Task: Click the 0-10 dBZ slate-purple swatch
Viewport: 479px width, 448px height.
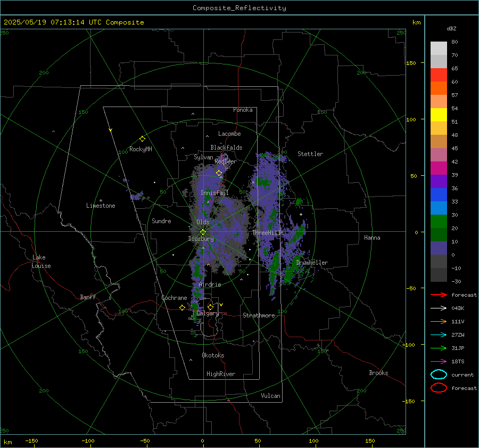Action: (x=439, y=248)
